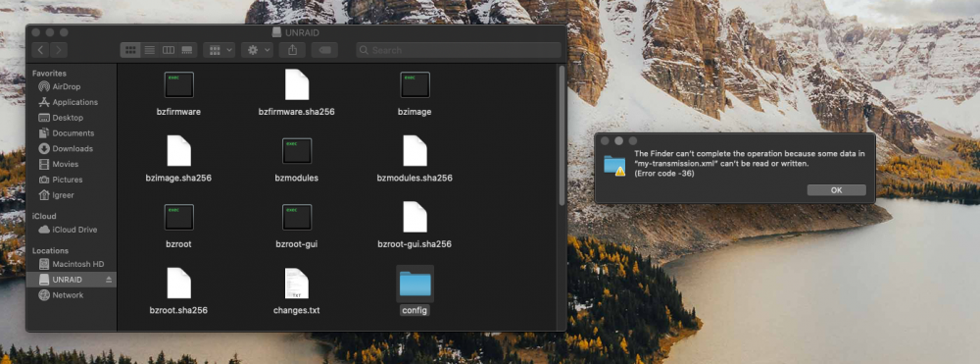
Task: Switch to icon view
Action: [130, 50]
